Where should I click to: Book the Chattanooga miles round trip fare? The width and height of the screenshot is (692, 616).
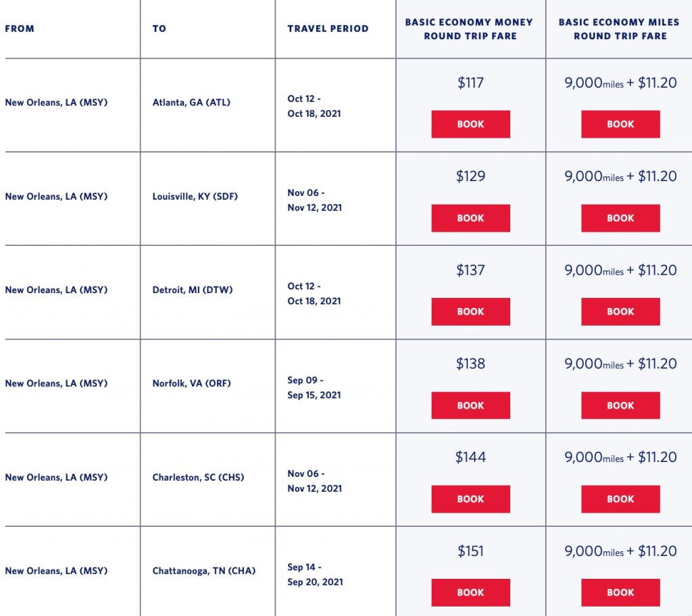[620, 592]
